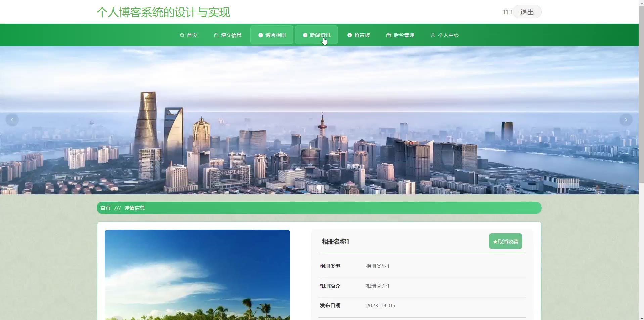Click the value 相册类型1
The image size is (644, 320).
pos(378,266)
